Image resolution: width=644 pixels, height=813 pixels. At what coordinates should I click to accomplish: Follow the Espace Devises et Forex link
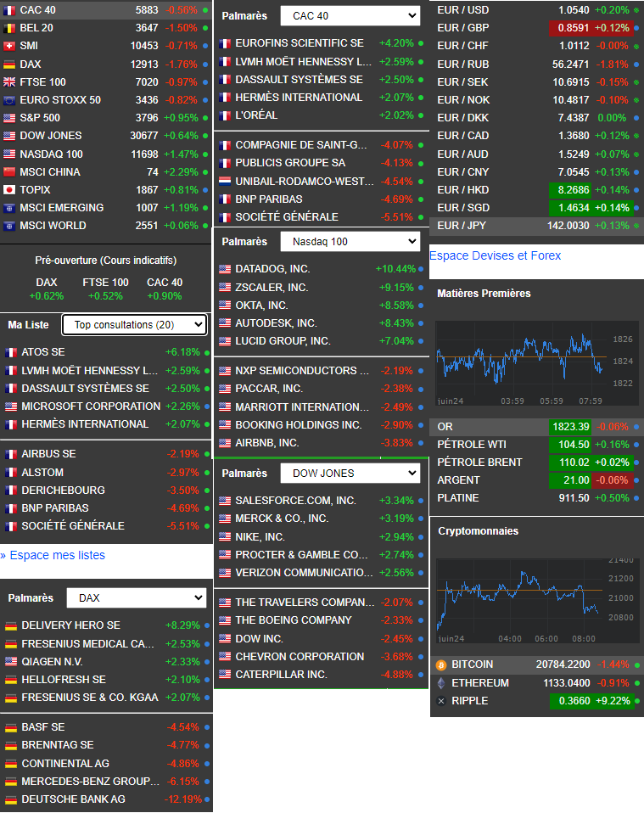pos(496,255)
